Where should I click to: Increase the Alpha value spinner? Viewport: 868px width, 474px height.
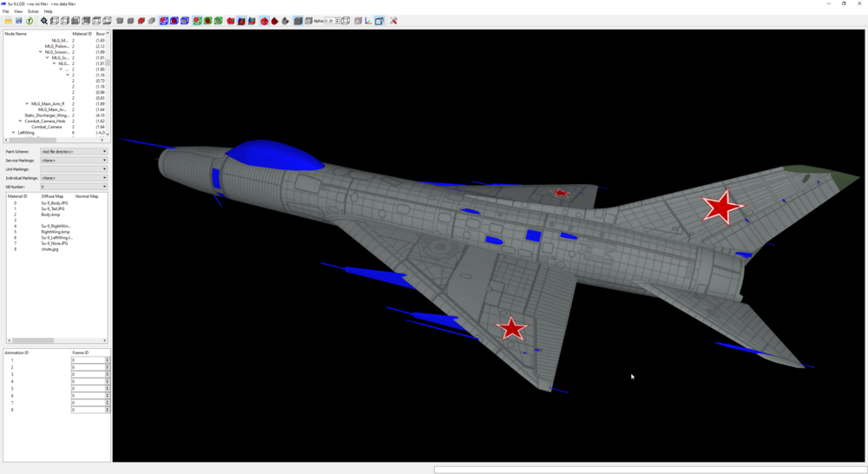(338, 19)
